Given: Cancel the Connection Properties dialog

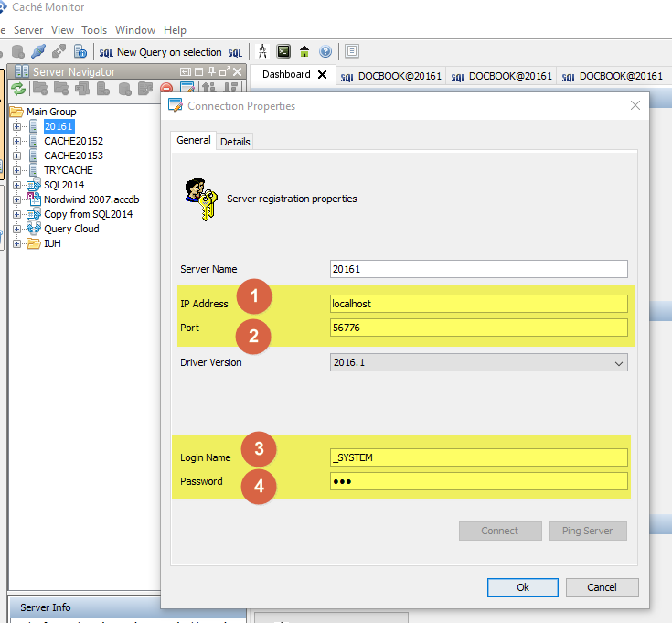Looking at the screenshot, I should tap(602, 587).
